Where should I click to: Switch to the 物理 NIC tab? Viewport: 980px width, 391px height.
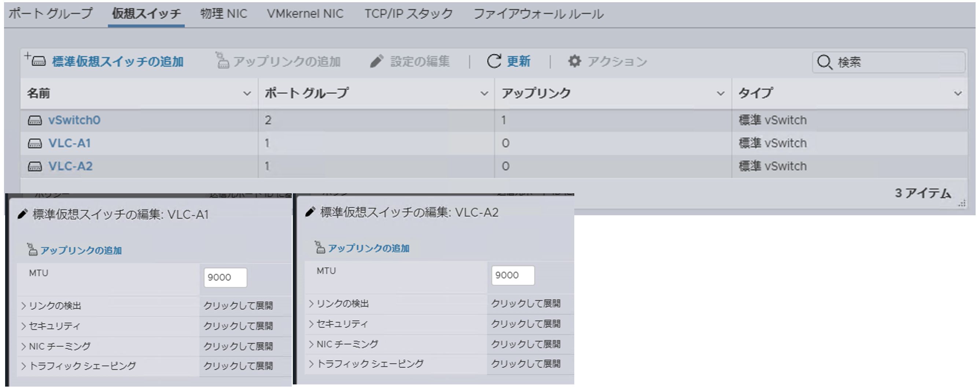[223, 14]
